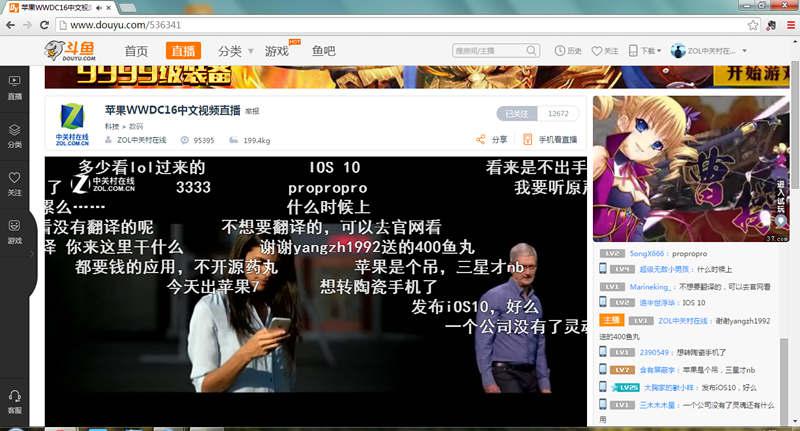The height and width of the screenshot is (431, 800).
Task: Mute the tab via speaker icon
Action: (x=98, y=8)
